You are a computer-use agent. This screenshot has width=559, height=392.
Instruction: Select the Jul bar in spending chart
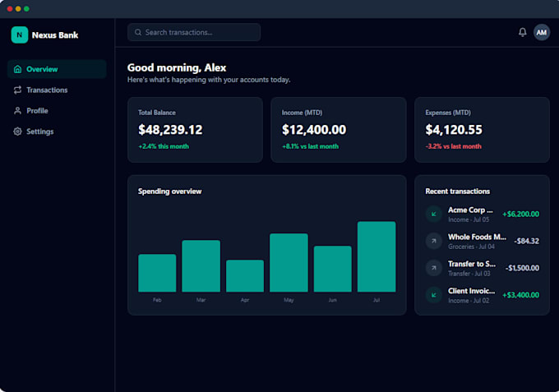click(x=377, y=256)
